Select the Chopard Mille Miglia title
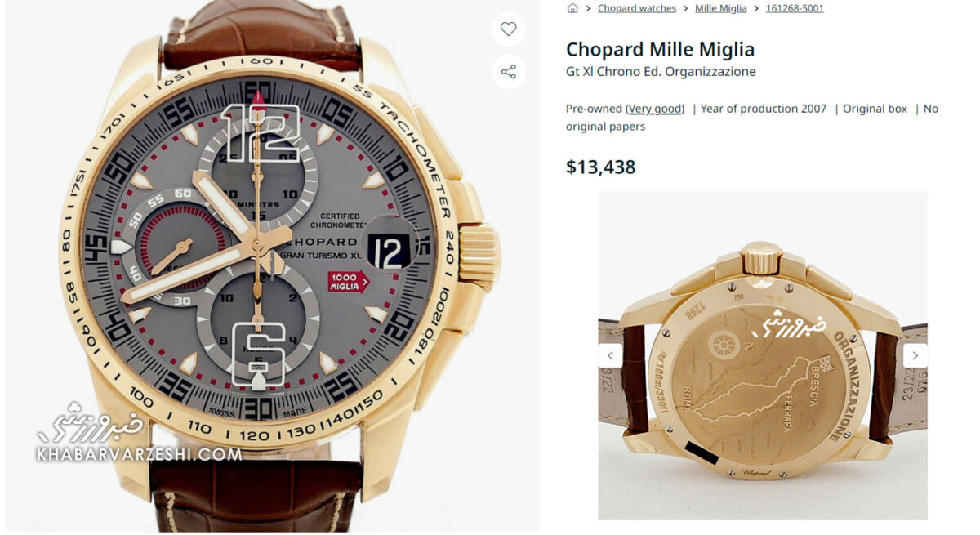 (661, 49)
